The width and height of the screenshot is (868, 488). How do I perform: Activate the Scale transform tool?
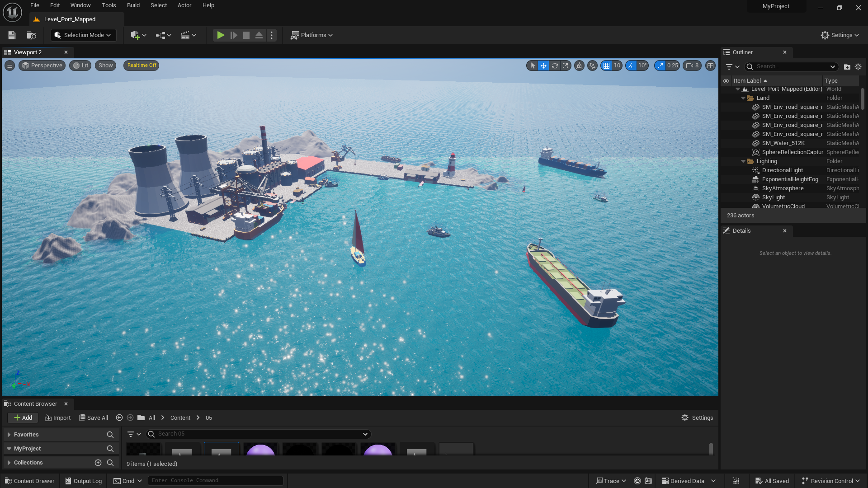[566, 66]
